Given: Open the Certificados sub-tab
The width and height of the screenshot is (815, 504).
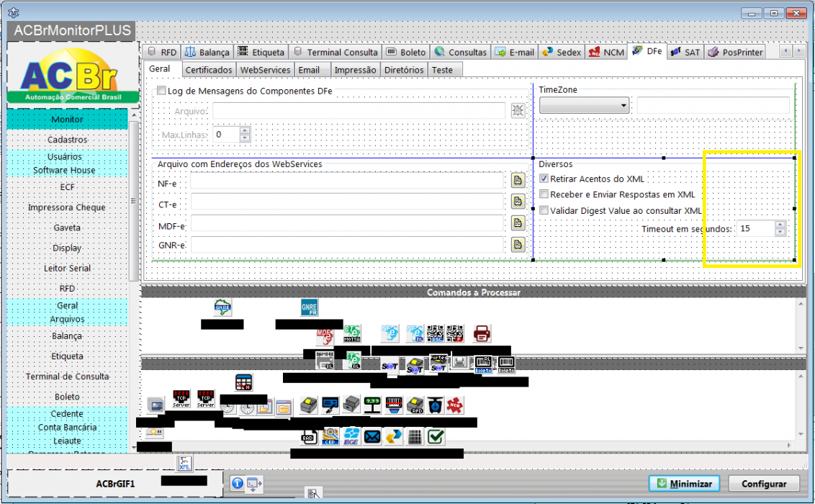Looking at the screenshot, I should coord(208,70).
